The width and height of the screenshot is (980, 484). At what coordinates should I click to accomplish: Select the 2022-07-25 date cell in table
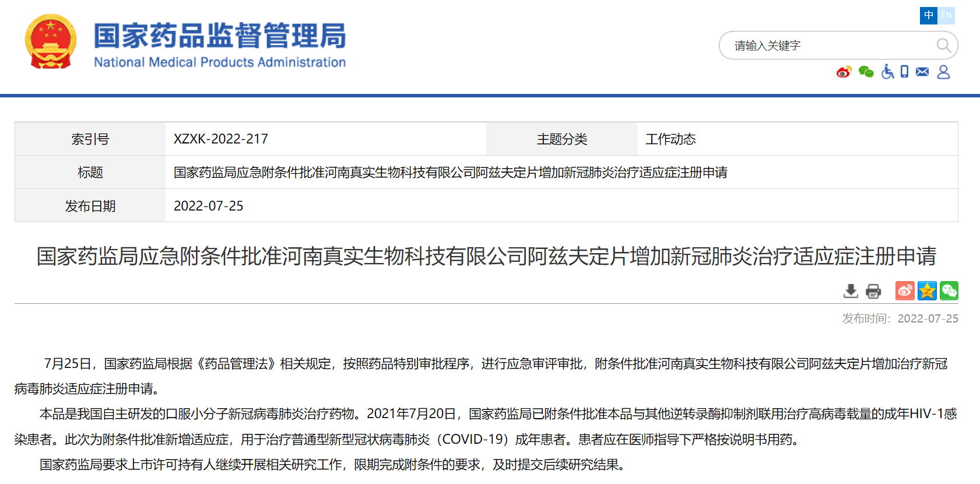[x=561, y=205]
